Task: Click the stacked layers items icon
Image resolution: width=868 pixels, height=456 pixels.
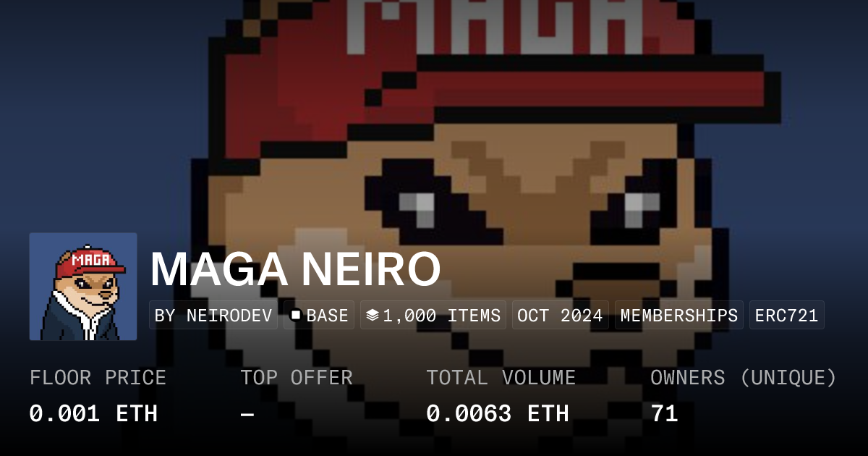Action: tap(373, 316)
